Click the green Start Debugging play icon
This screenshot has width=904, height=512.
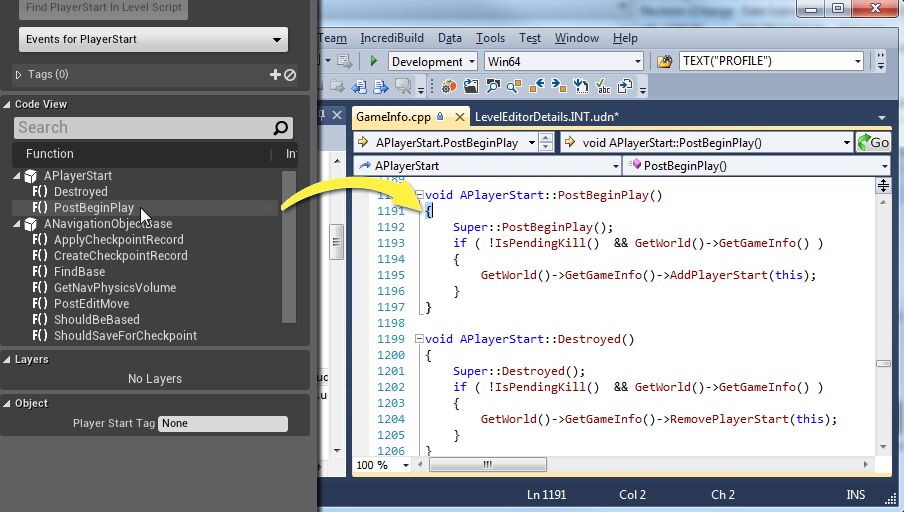tap(373, 61)
